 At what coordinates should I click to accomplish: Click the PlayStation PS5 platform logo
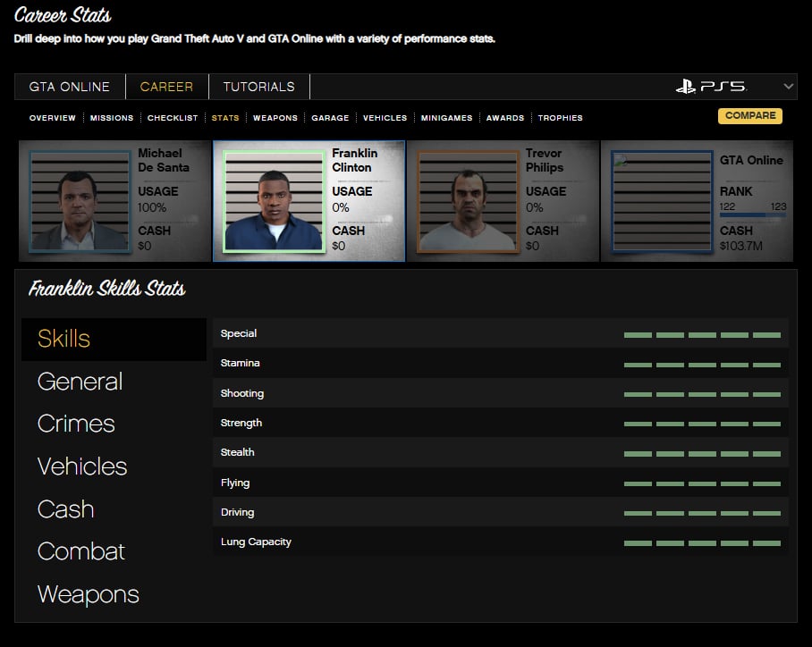tap(711, 87)
